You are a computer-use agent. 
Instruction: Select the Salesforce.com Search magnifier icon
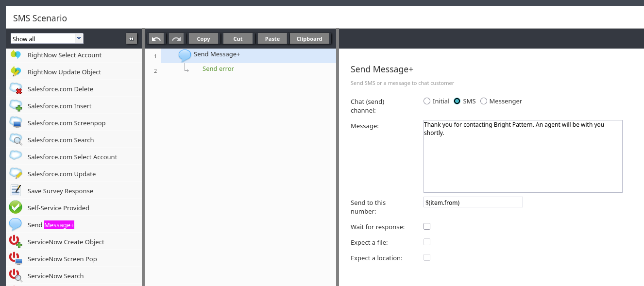coord(16,140)
